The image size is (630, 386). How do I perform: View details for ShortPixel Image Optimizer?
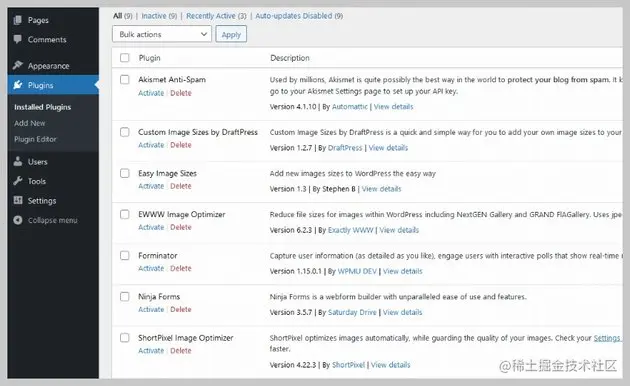391,365
